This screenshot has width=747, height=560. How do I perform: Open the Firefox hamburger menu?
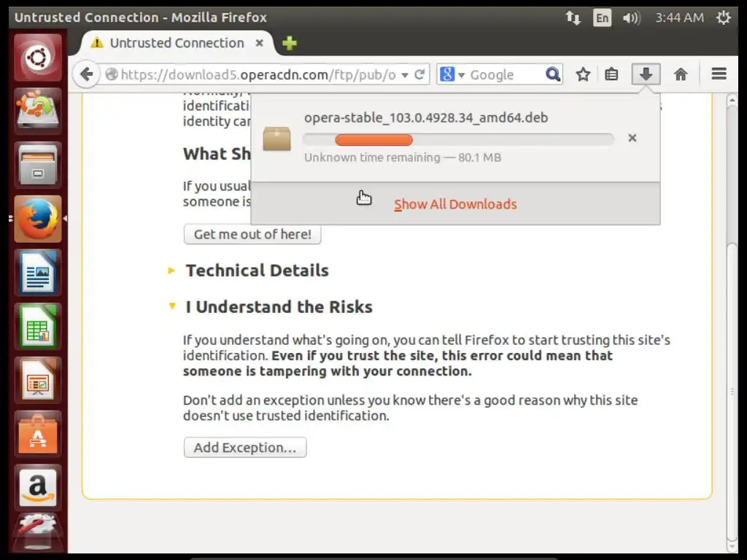pyautogui.click(x=719, y=74)
